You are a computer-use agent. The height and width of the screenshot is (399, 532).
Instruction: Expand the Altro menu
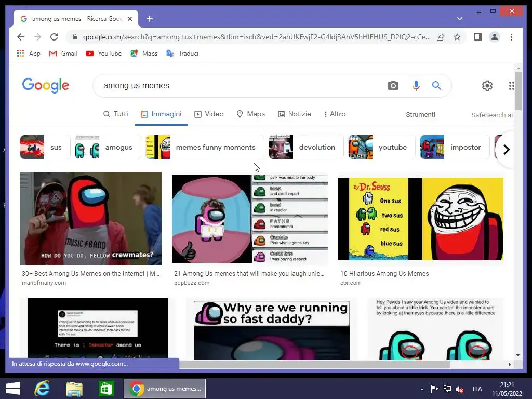click(335, 114)
